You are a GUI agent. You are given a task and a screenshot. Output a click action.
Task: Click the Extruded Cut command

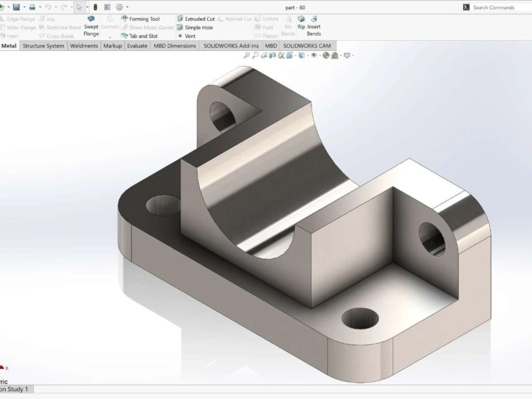pyautogui.click(x=196, y=19)
